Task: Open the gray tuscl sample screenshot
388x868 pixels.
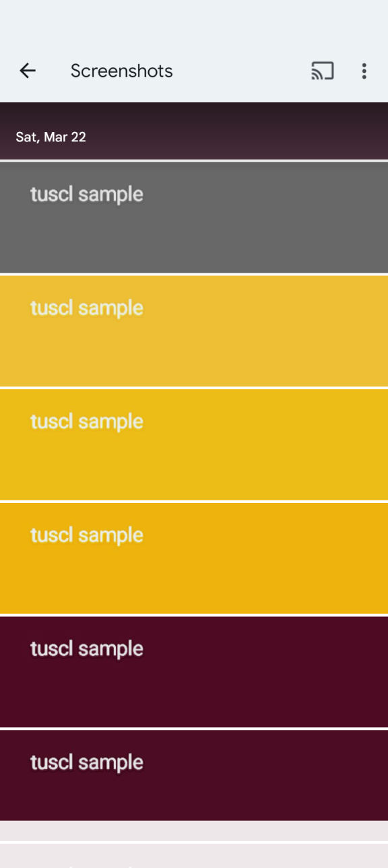Action: click(194, 217)
